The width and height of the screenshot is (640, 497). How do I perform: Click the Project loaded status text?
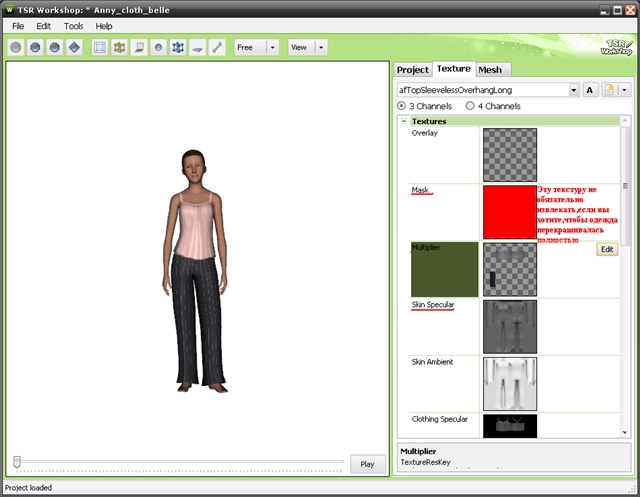(28, 488)
